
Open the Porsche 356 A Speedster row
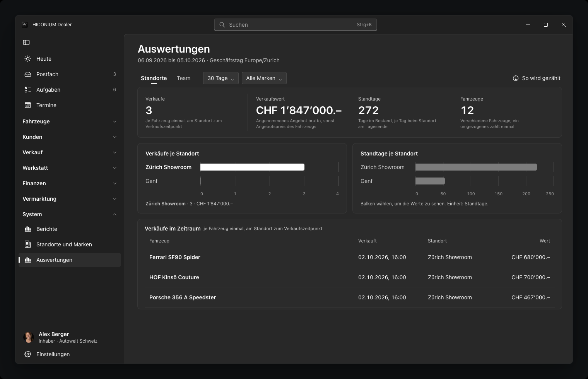click(350, 297)
